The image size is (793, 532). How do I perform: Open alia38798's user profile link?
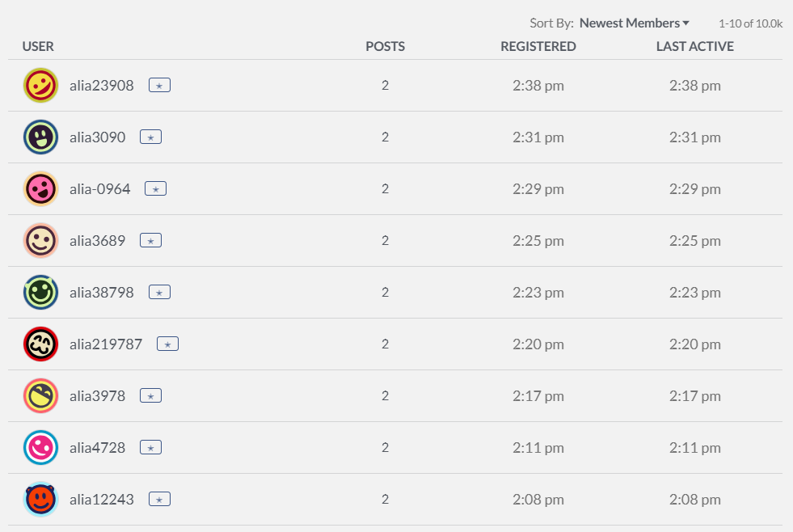(101, 293)
